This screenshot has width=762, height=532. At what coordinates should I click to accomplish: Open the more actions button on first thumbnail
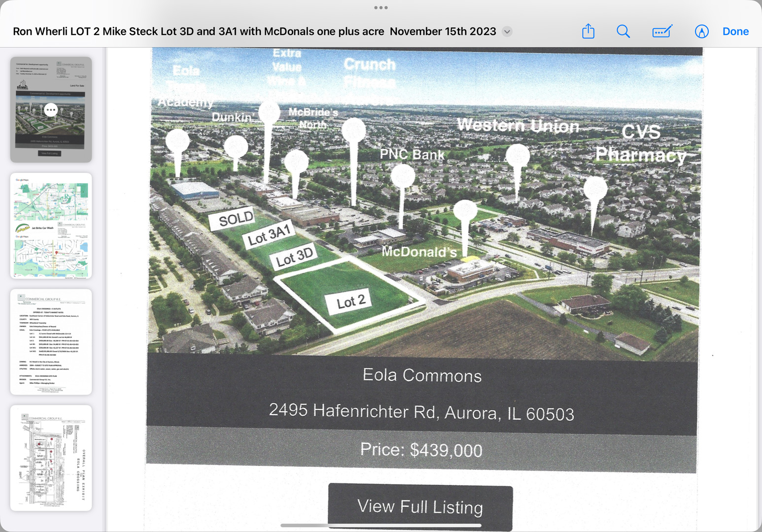[51, 110]
